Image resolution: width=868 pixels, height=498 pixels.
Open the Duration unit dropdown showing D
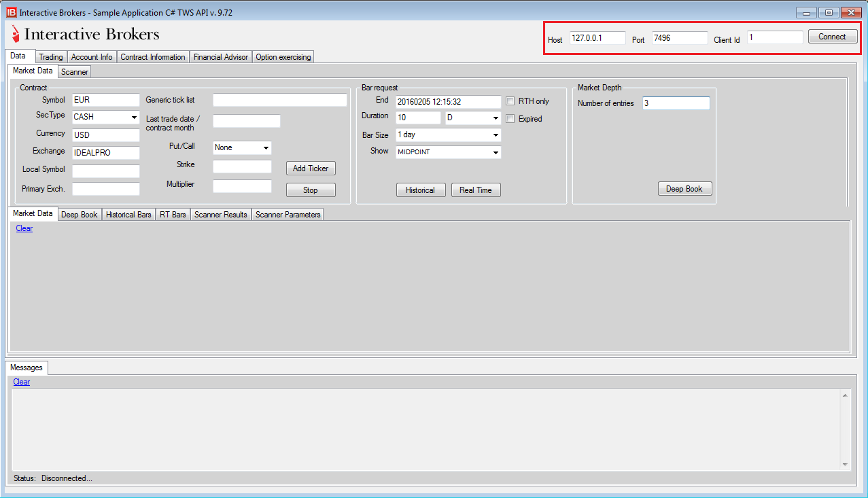click(x=473, y=118)
